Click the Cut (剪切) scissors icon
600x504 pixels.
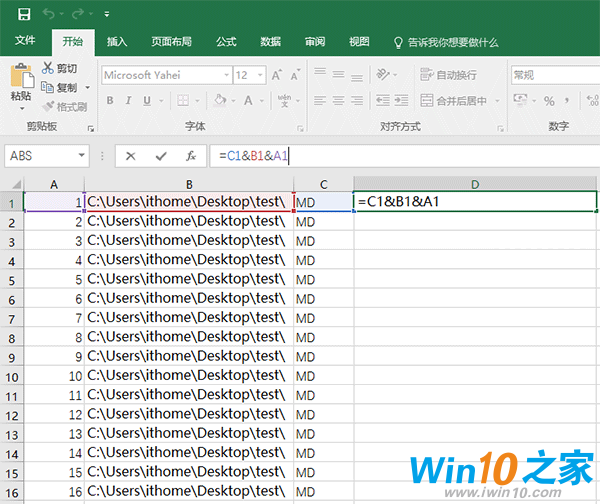coord(48,68)
